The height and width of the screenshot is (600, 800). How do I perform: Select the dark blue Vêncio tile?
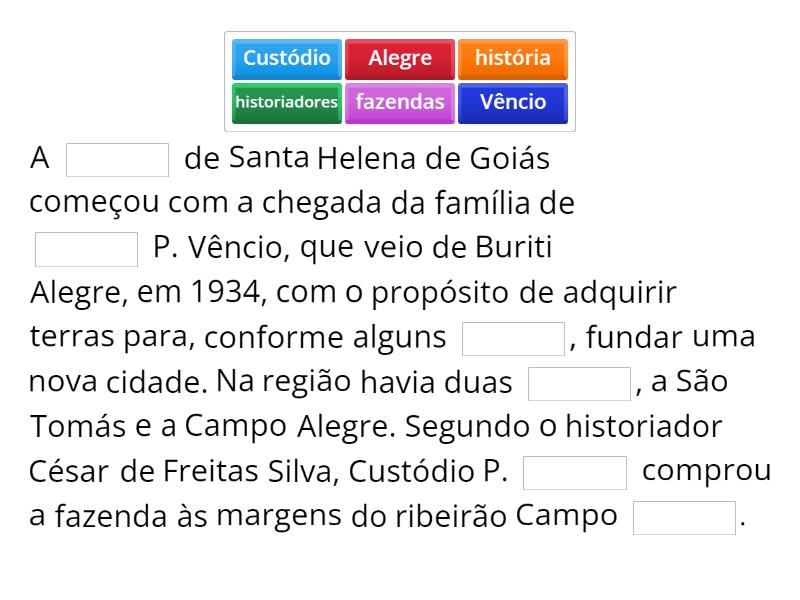pyautogui.click(x=512, y=102)
